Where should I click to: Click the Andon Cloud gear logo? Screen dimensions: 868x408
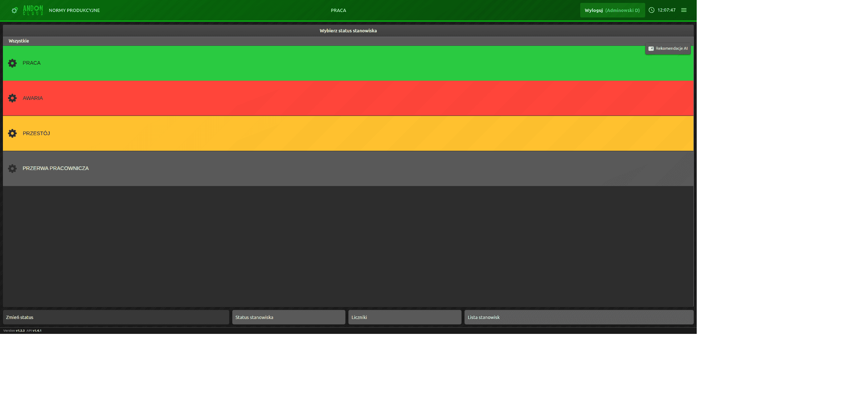point(15,10)
